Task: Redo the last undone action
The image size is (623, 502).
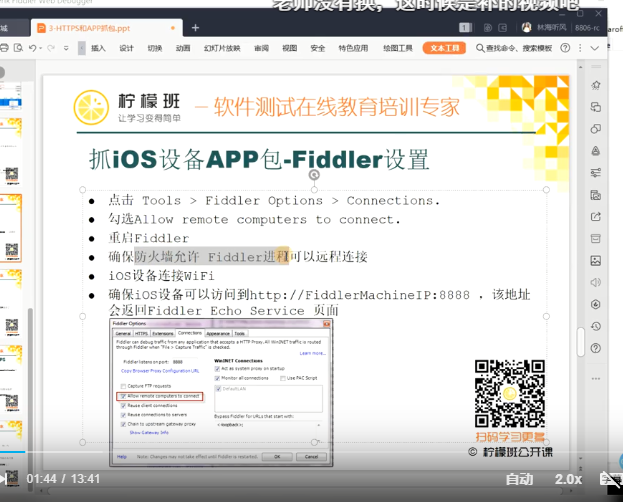Action: click(x=51, y=48)
